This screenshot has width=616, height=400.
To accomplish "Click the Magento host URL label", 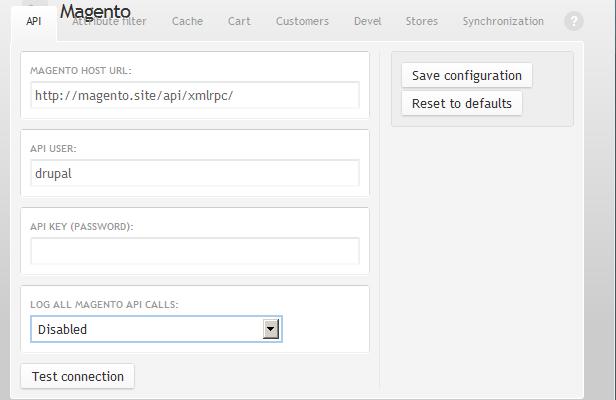I will [81, 71].
